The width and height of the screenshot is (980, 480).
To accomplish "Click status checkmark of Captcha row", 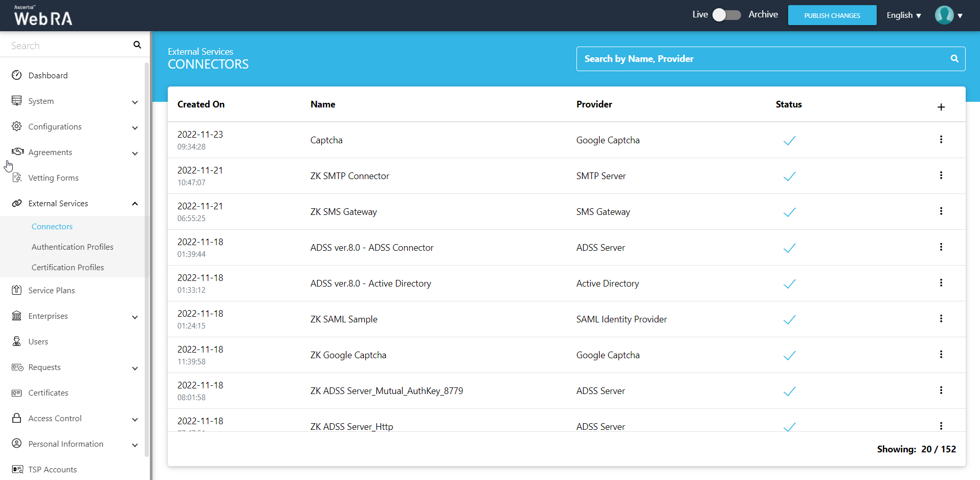I will 789,140.
